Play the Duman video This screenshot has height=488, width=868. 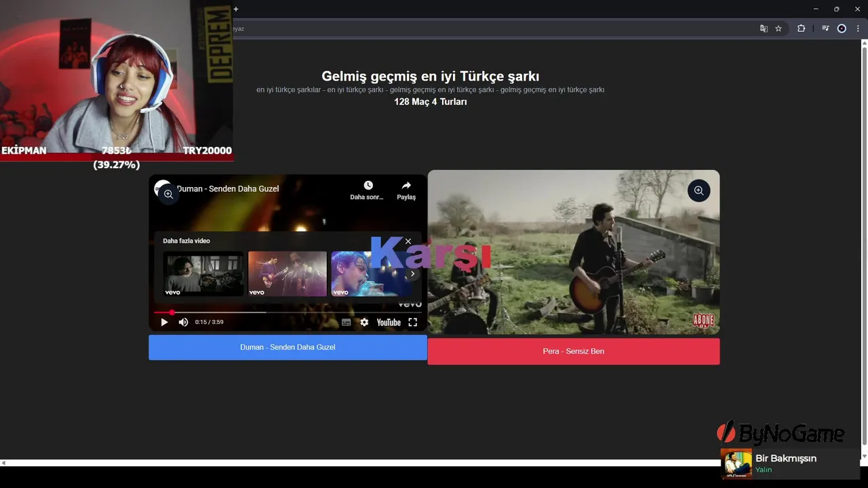click(x=164, y=323)
